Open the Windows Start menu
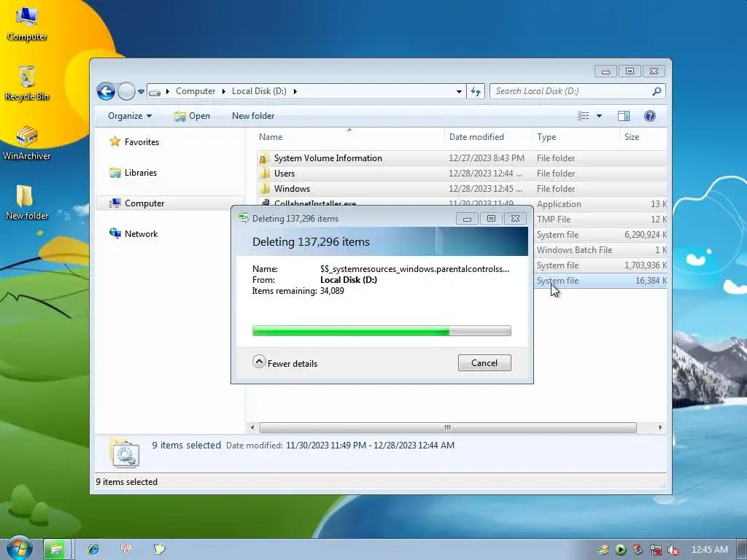The image size is (747, 560). click(19, 548)
